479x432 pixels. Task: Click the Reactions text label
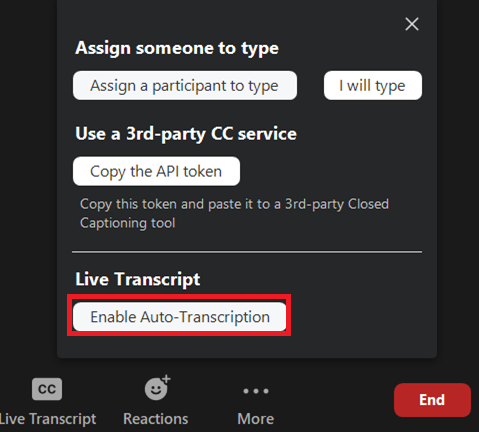pyautogui.click(x=156, y=419)
